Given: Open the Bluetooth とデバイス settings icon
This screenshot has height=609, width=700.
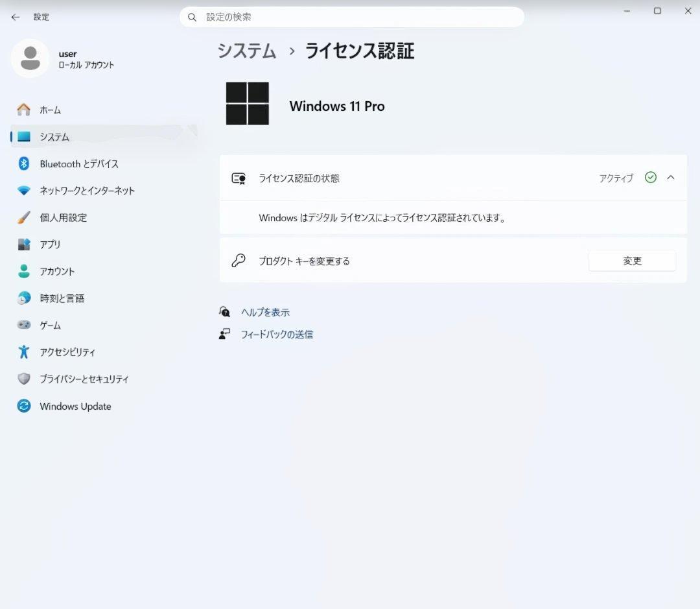Looking at the screenshot, I should click(22, 163).
